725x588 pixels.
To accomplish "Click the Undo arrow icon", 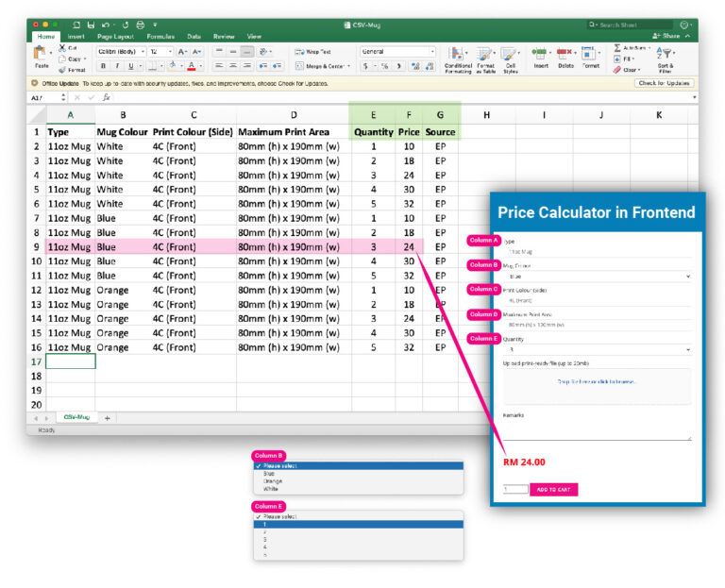I will point(106,25).
